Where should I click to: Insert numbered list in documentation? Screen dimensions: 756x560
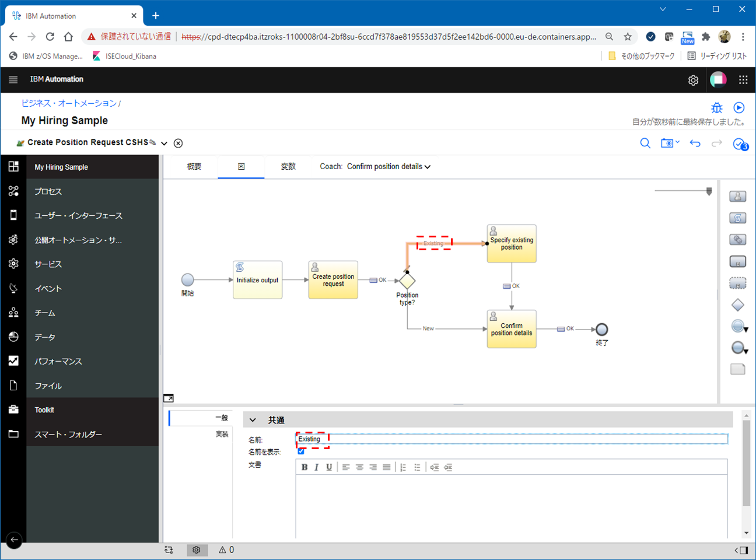click(402, 467)
